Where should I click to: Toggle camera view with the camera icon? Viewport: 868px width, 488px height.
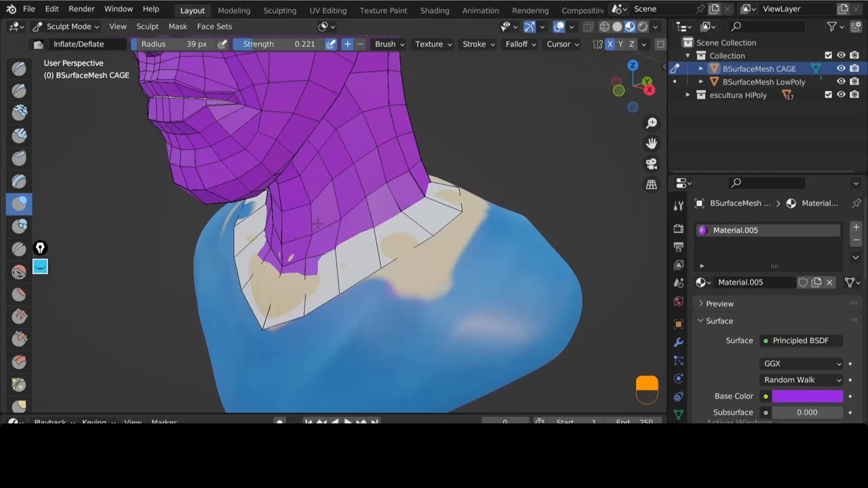click(651, 164)
